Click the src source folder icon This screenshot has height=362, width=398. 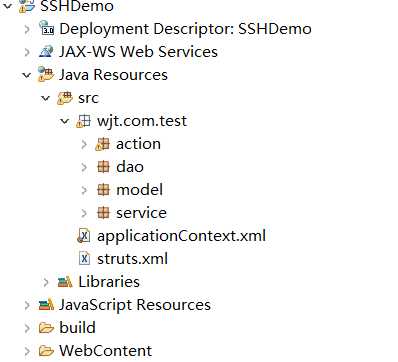(65, 98)
